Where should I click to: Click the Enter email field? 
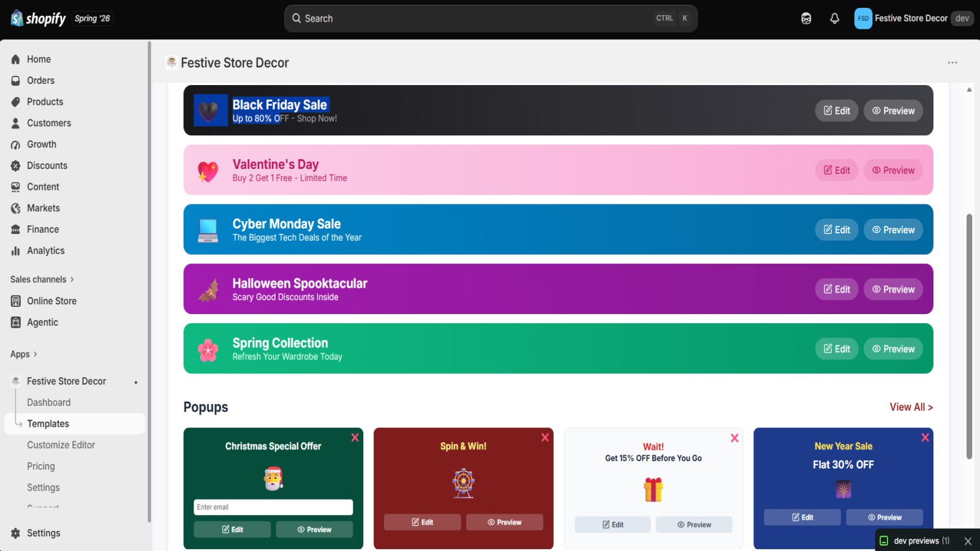[x=273, y=508]
